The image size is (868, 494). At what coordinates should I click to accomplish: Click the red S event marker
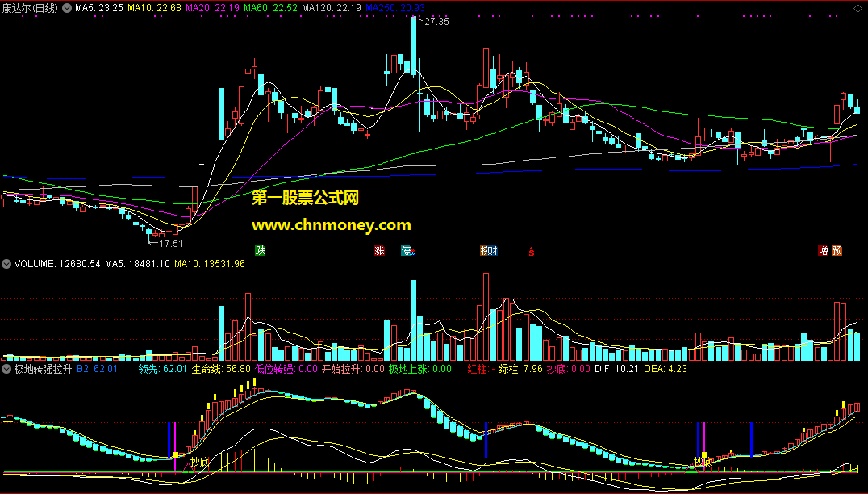coord(532,252)
